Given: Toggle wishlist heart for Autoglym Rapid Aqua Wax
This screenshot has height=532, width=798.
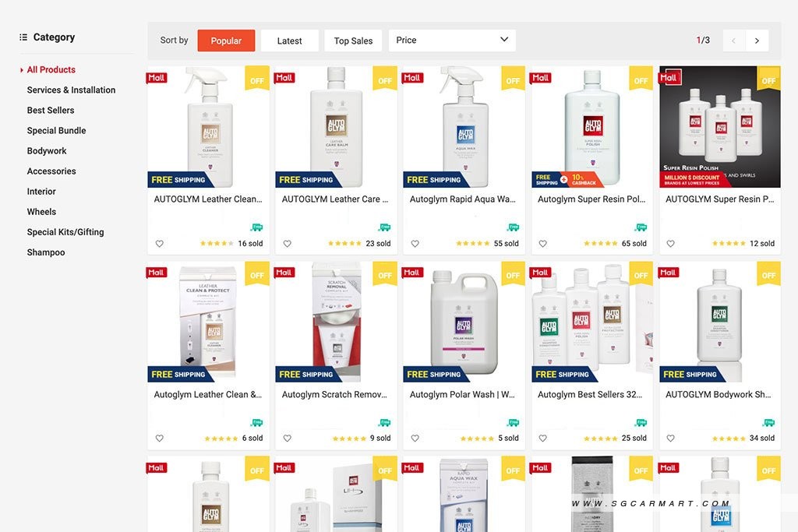Looking at the screenshot, I should click(415, 244).
